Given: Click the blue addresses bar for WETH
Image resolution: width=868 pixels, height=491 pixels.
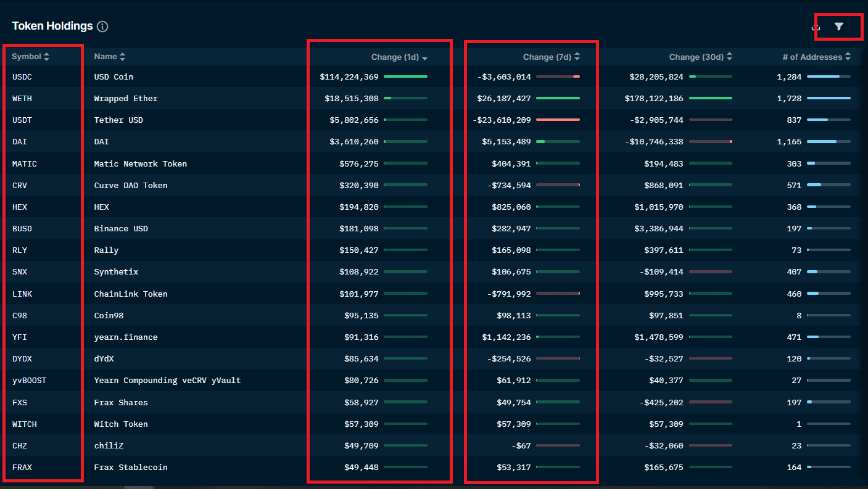Looking at the screenshot, I should click(x=829, y=98).
